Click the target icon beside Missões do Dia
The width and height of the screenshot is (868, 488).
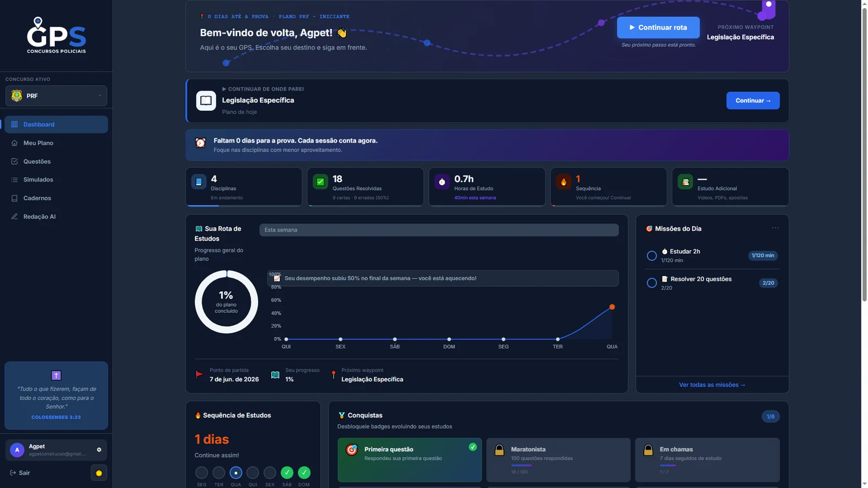(x=649, y=229)
